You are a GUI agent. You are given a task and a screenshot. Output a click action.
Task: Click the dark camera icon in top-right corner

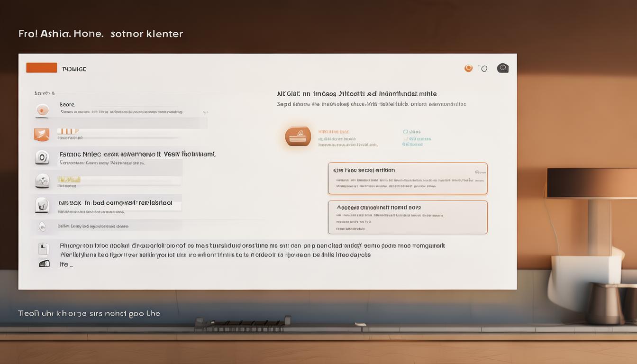point(502,68)
